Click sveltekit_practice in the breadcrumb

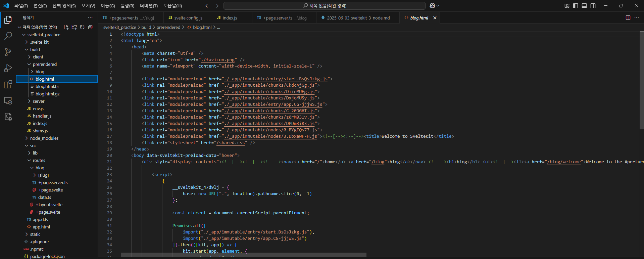[119, 27]
